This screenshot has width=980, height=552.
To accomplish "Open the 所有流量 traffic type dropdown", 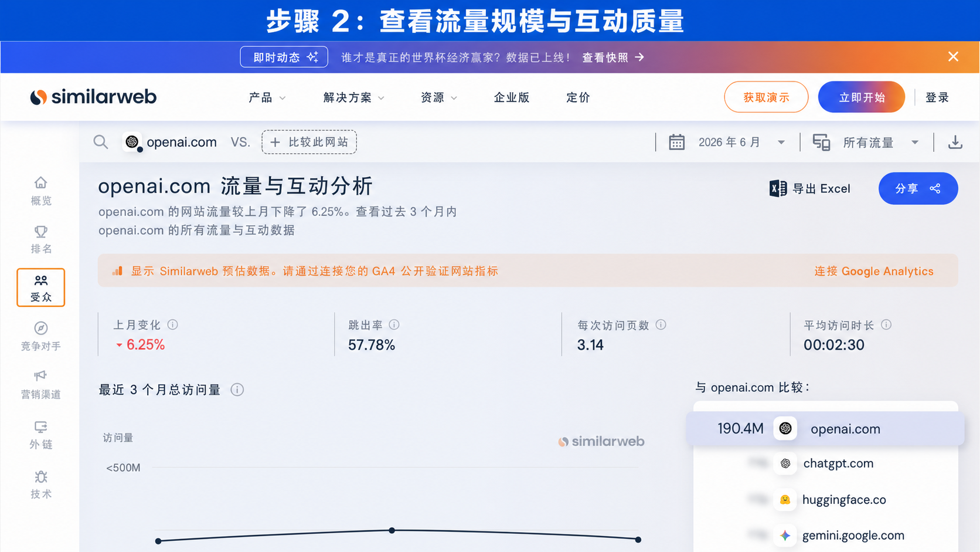I will [880, 142].
